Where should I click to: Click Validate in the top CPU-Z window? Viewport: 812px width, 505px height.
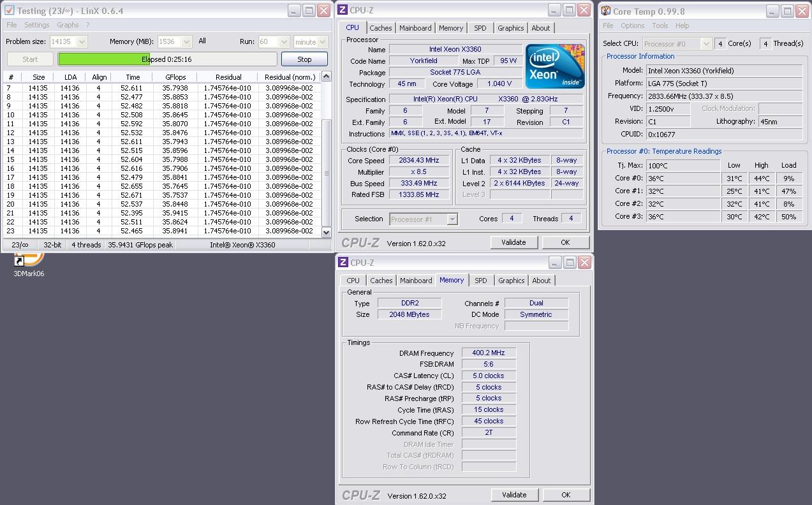(513, 242)
